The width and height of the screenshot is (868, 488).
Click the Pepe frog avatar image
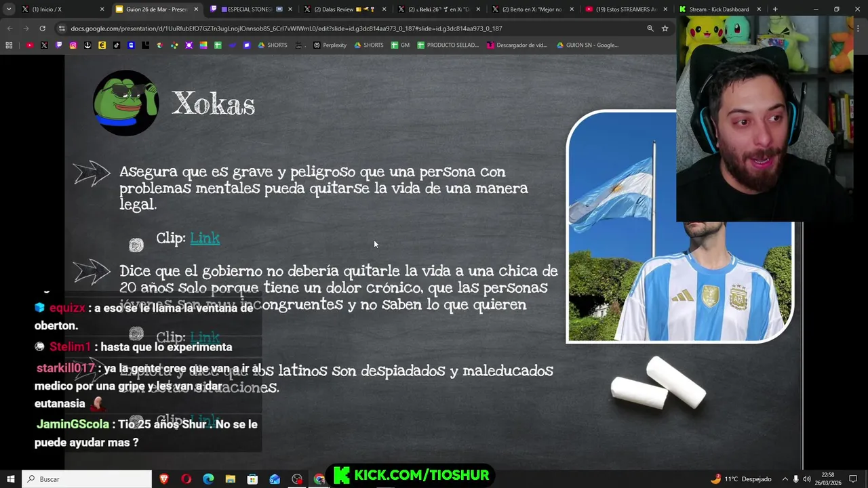coord(125,103)
